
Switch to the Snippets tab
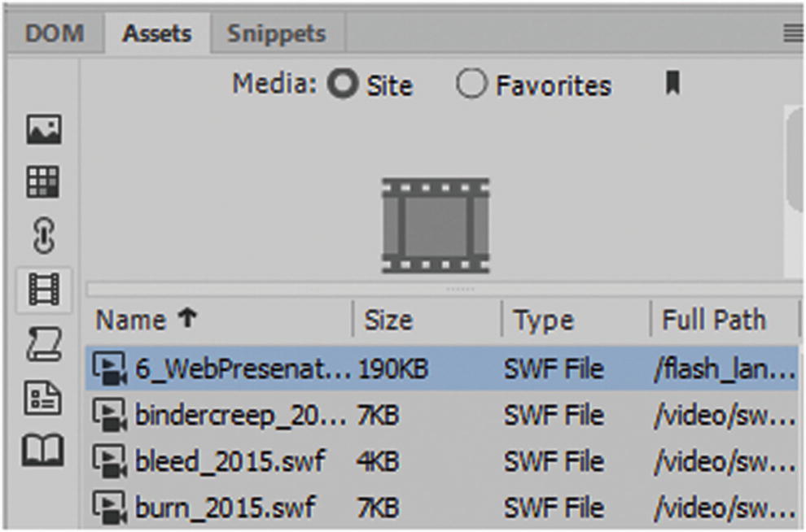coord(277,33)
